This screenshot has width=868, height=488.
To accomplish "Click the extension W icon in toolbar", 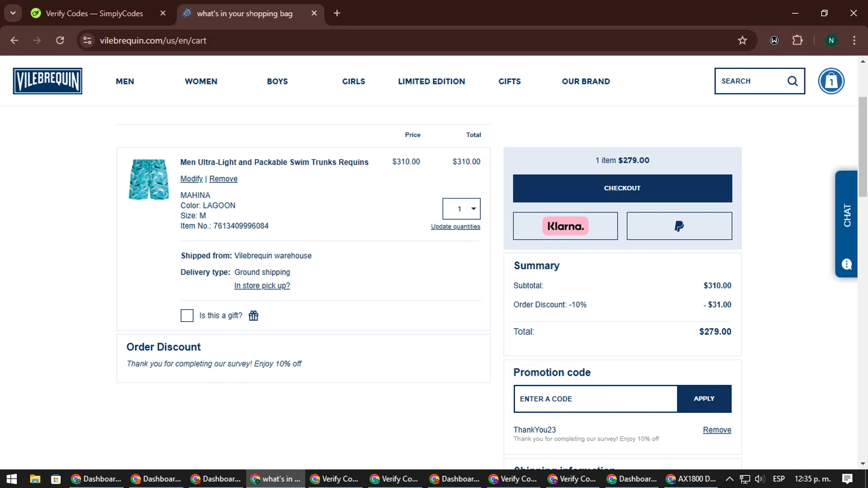I will 774,41.
